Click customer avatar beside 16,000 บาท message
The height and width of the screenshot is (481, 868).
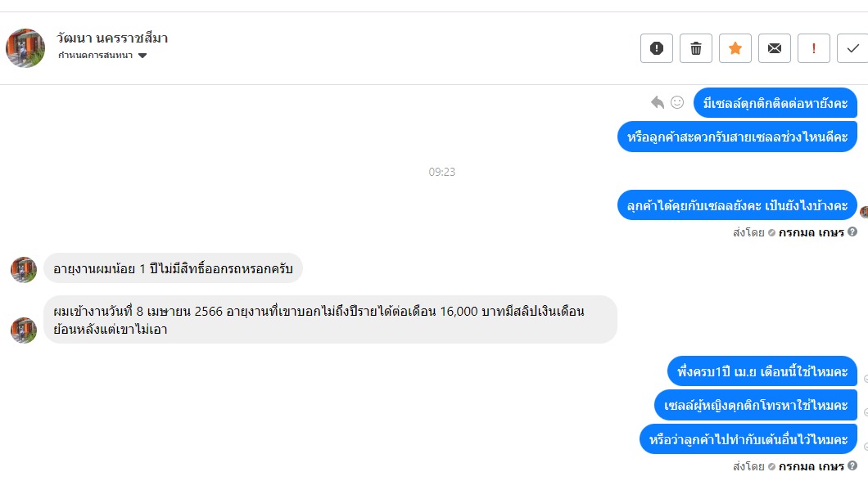coord(24,330)
